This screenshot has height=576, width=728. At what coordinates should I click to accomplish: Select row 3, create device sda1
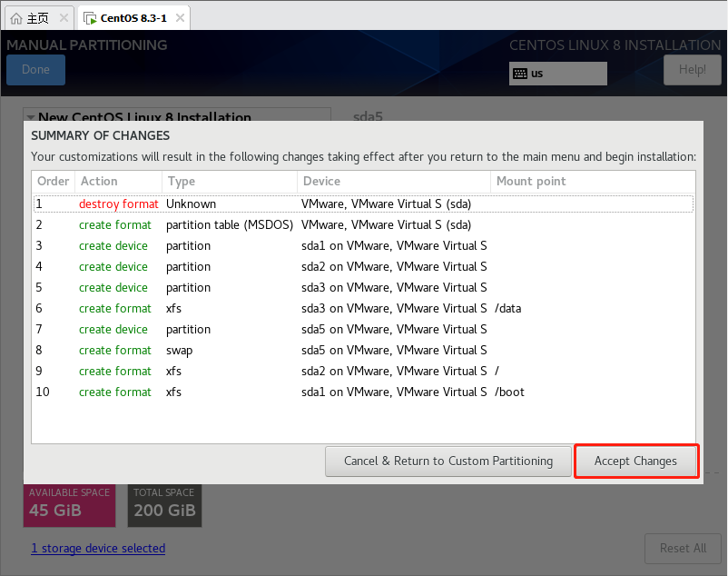[x=363, y=245]
